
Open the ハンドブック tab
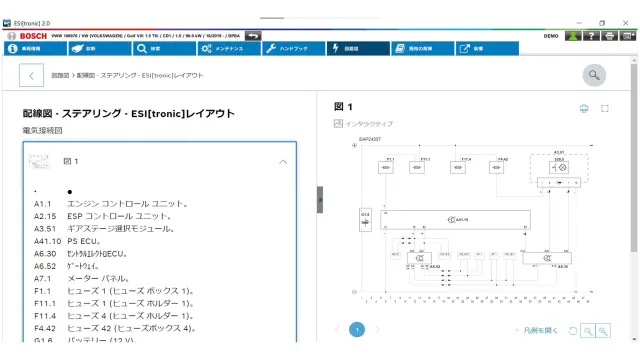click(293, 49)
